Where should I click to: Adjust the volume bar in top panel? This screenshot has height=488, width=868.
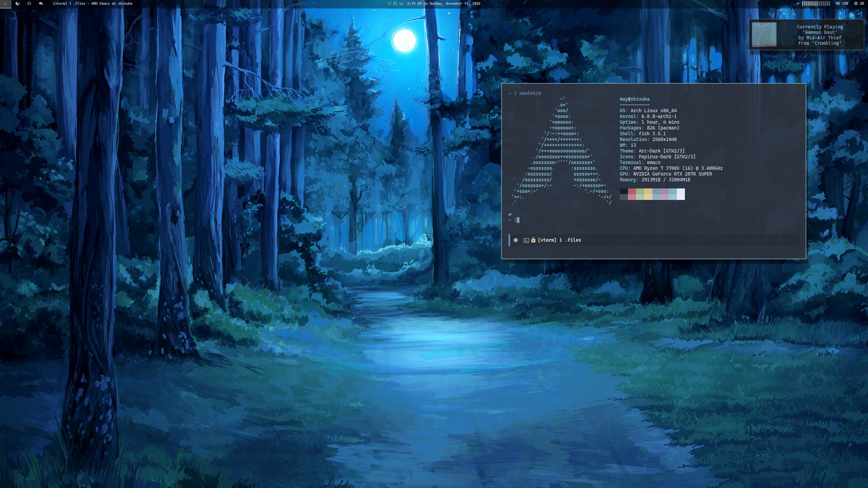pos(816,3)
